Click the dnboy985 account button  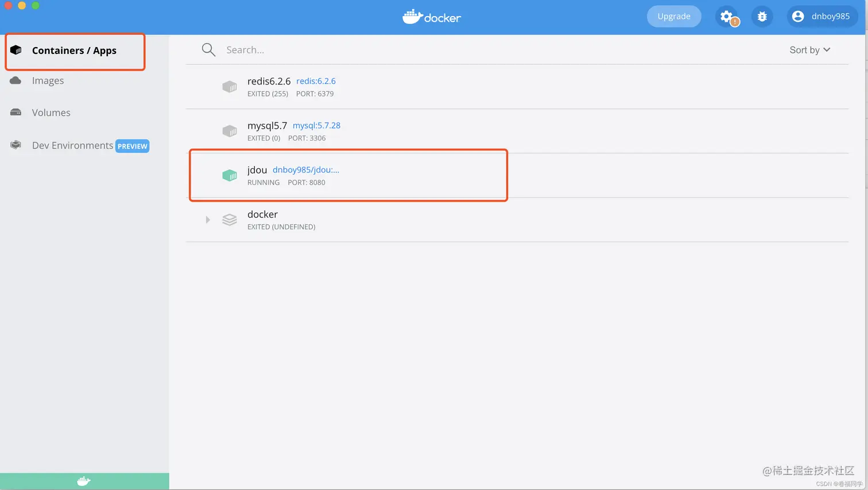822,16
